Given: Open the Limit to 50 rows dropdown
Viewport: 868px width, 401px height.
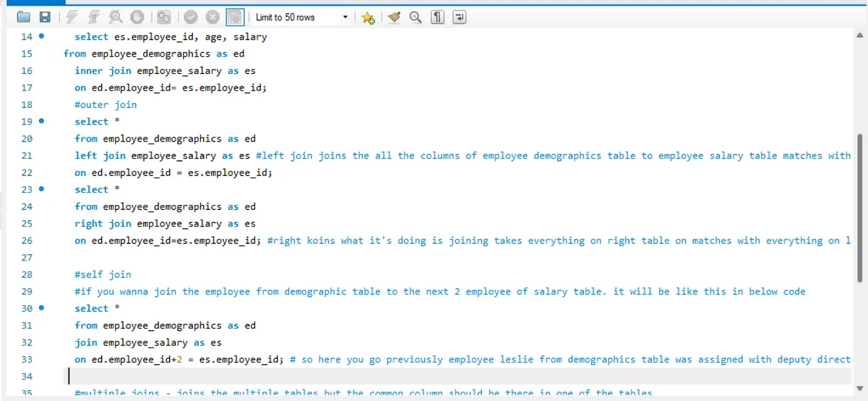Looking at the screenshot, I should 345,17.
